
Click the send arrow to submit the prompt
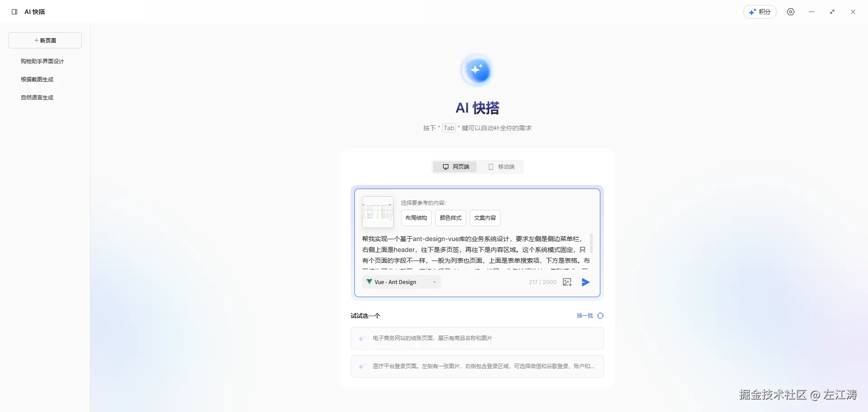pos(585,282)
